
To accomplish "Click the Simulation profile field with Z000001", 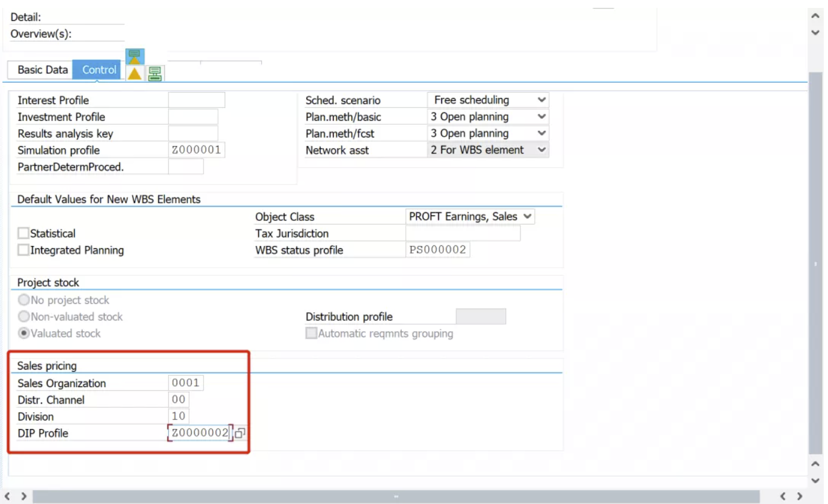I will click(x=197, y=150).
